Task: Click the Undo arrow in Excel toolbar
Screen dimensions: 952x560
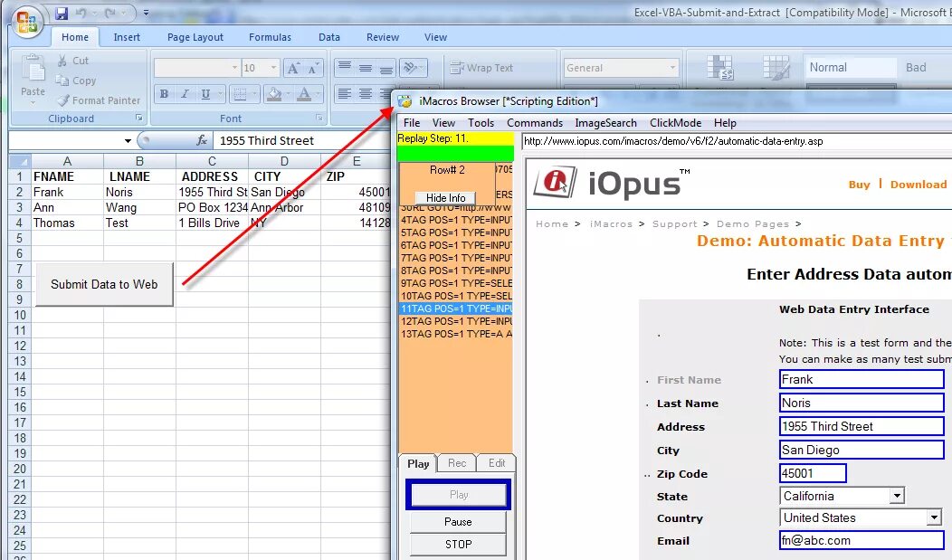Action: tap(81, 13)
